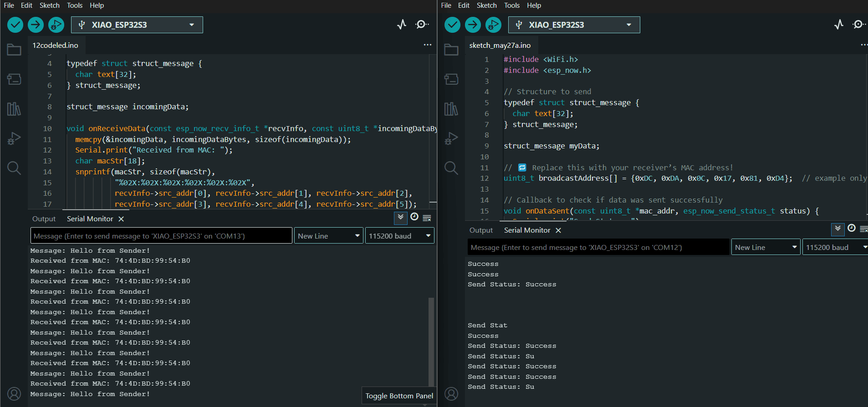Viewport: 868px width, 407px height.
Task: Open 115200 baud dropdown in left Serial Monitor
Action: point(400,236)
